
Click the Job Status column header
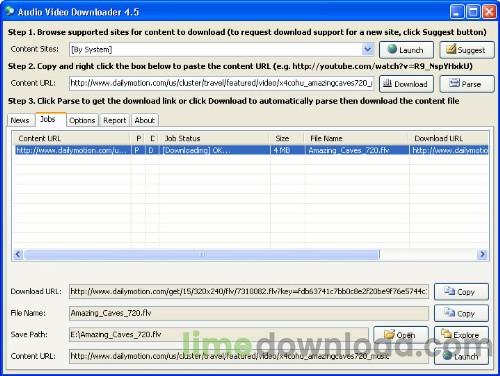[215, 138]
